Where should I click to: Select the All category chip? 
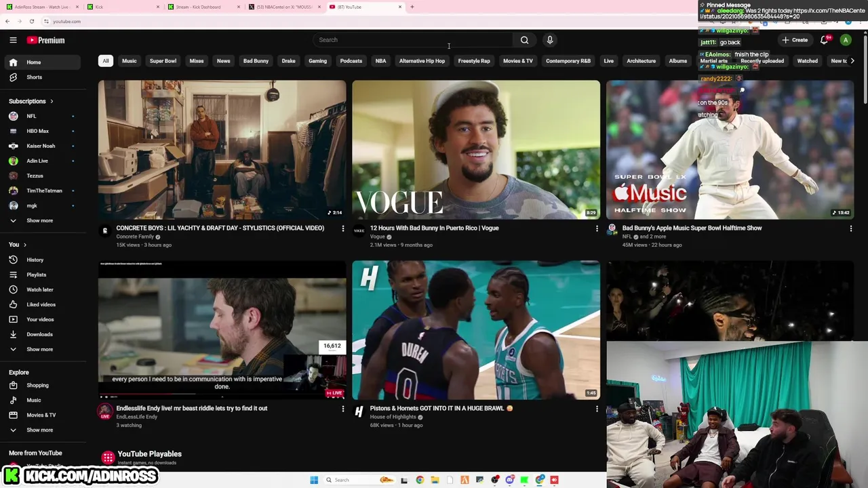click(106, 61)
